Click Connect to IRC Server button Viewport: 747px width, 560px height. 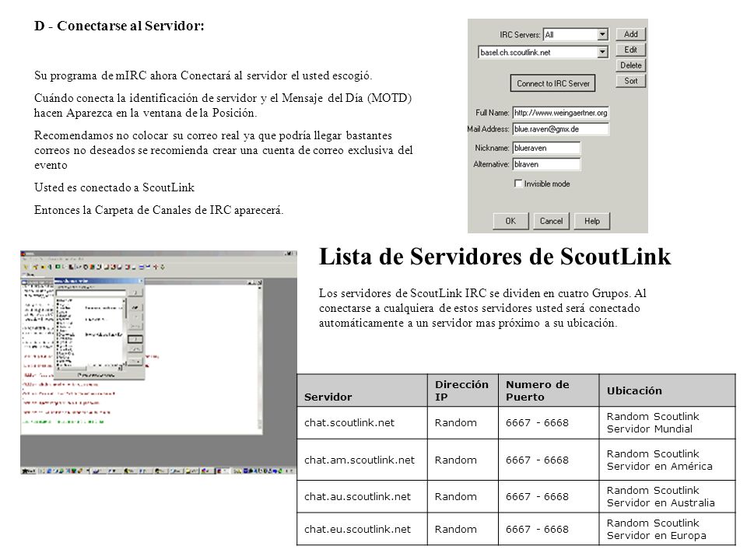coord(552,83)
